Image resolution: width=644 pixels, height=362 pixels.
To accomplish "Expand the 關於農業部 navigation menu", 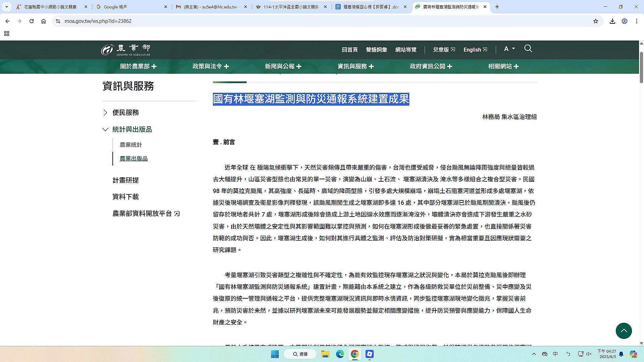I will tap(138, 66).
